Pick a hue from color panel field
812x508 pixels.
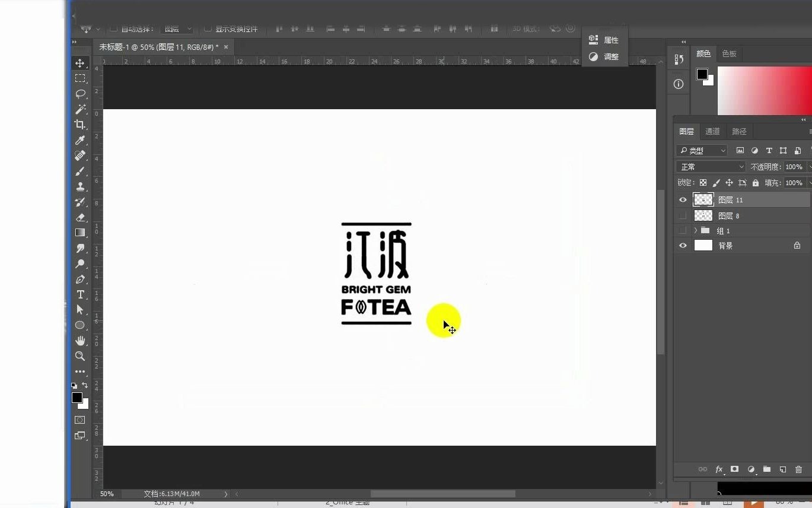[x=765, y=91]
